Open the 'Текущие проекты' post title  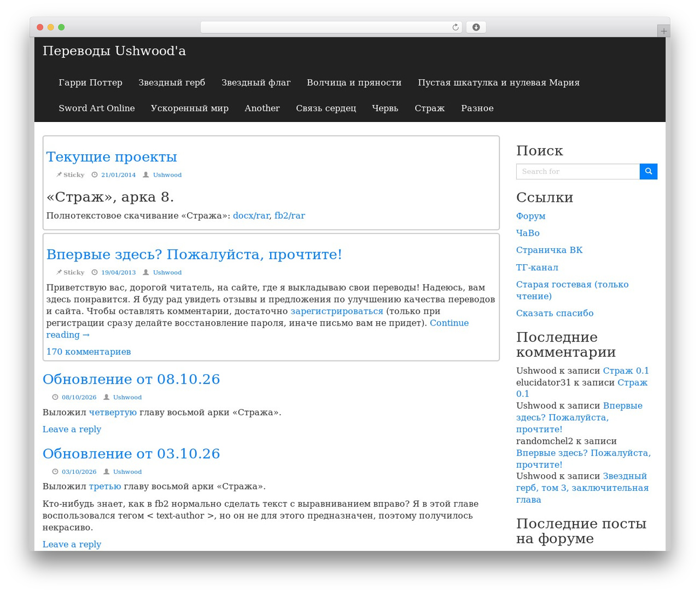coord(112,157)
